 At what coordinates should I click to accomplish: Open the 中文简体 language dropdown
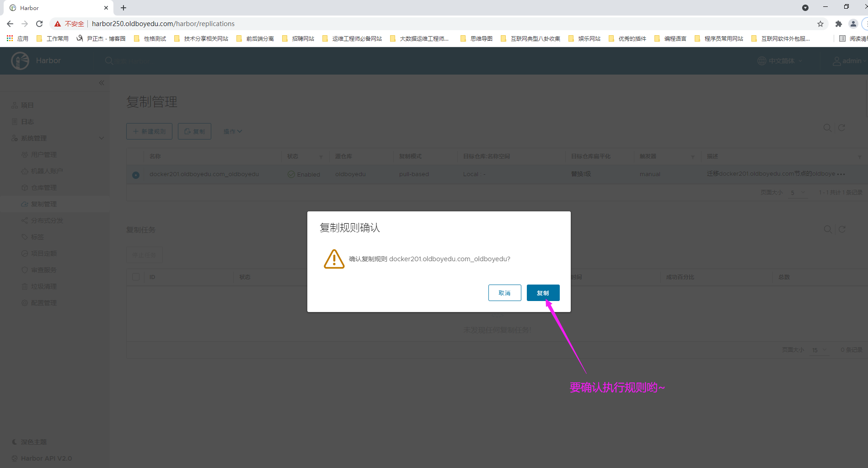point(780,61)
